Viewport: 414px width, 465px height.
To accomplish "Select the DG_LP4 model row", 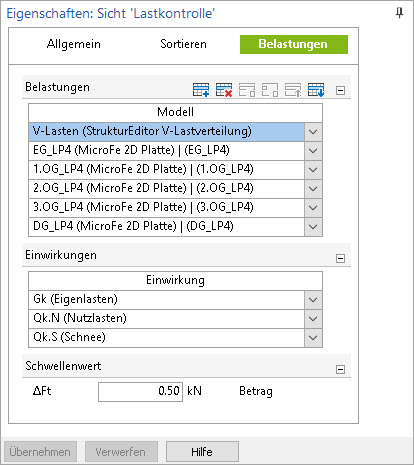I will click(166, 227).
